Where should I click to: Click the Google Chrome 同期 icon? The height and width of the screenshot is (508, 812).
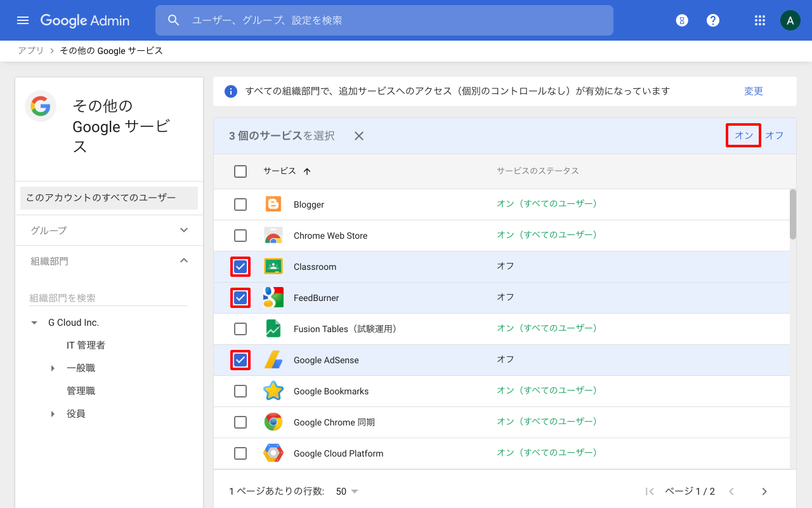pyautogui.click(x=273, y=422)
